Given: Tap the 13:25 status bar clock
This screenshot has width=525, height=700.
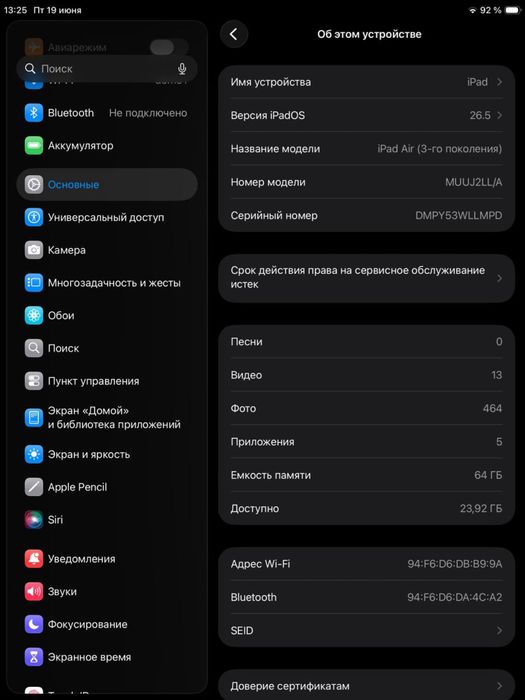Looking at the screenshot, I should click(x=15, y=10).
